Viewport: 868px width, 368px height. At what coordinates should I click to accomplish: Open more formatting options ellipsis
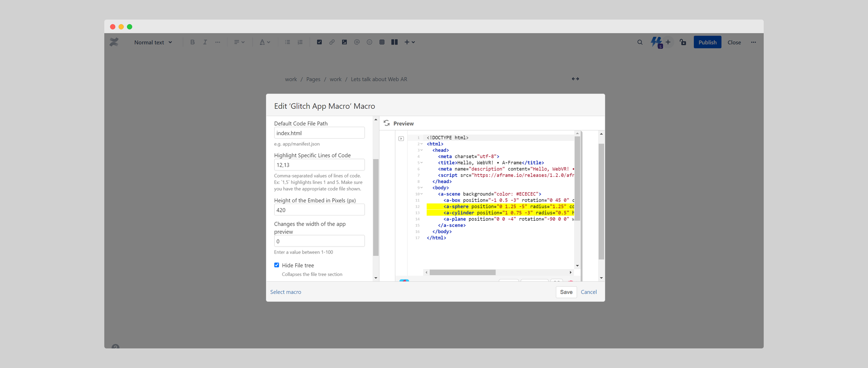coord(218,42)
